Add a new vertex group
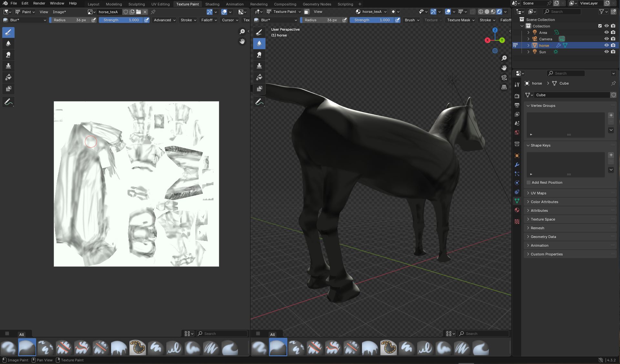 coord(611,115)
